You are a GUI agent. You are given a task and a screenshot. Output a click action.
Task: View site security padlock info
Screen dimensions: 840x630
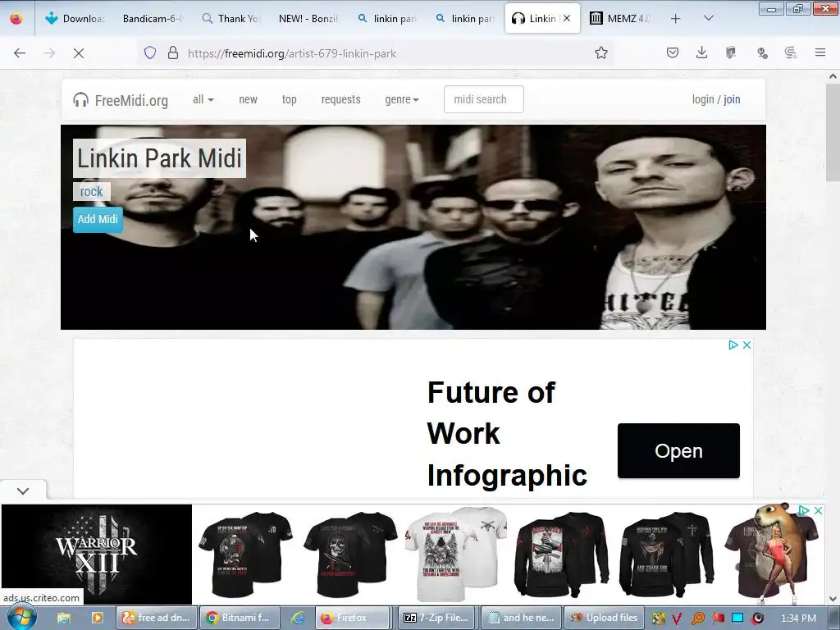point(172,52)
